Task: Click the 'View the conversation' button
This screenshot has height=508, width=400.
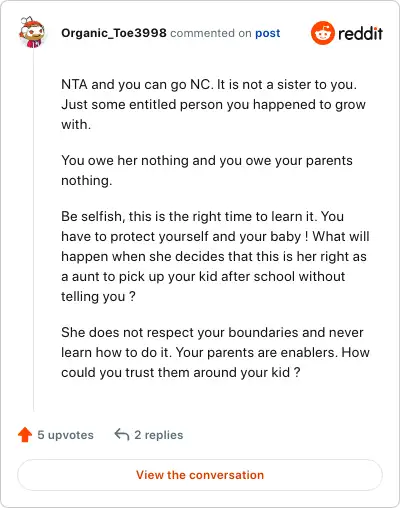Action: click(x=200, y=475)
